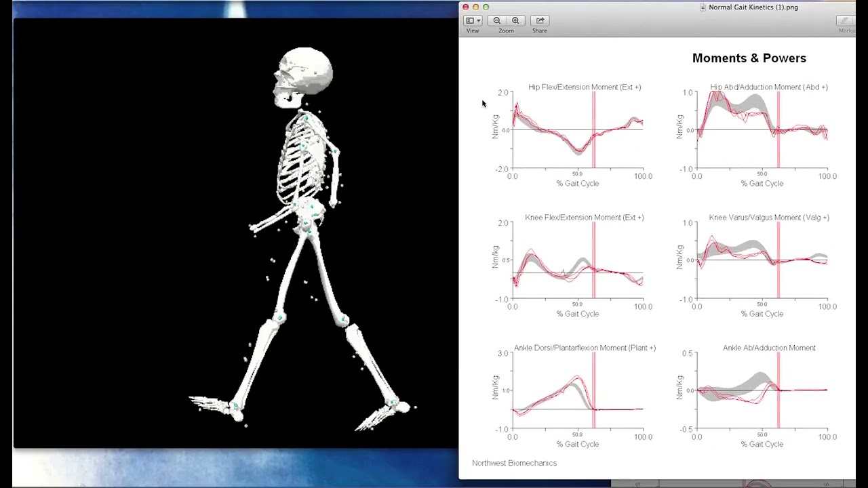Click the View label under sidebar button

click(473, 30)
